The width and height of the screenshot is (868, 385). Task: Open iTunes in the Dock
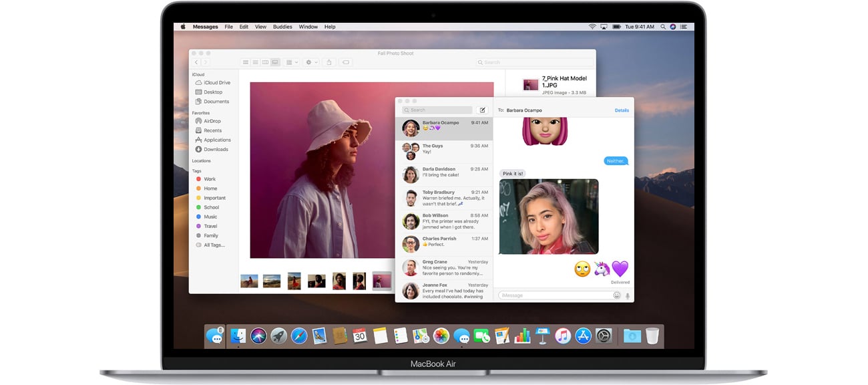point(563,336)
